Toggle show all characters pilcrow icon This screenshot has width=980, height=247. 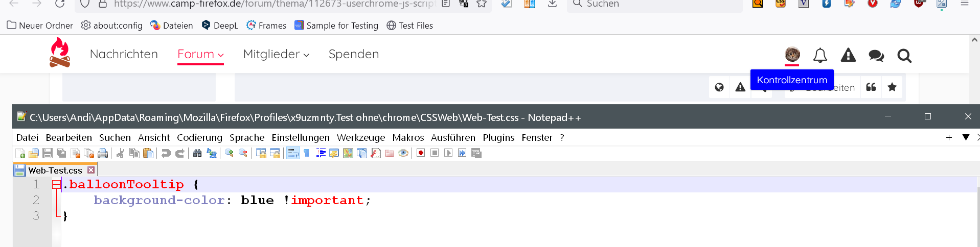[307, 153]
